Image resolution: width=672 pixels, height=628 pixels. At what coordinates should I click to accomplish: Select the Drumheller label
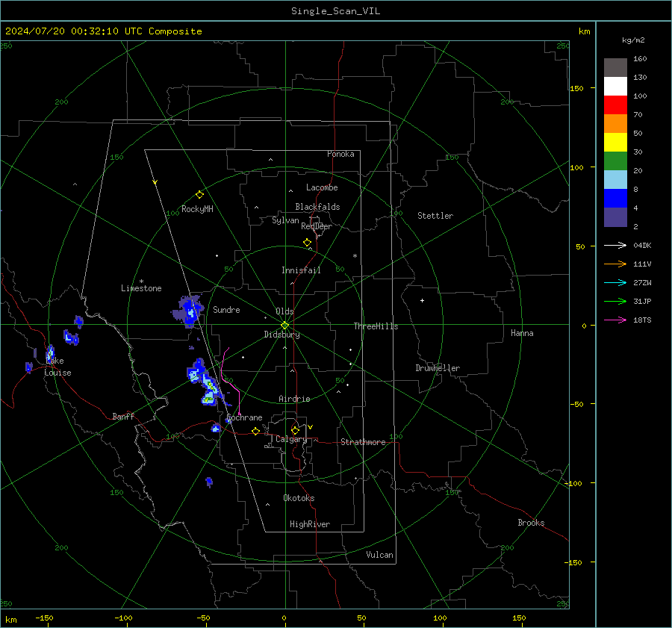tap(438, 368)
